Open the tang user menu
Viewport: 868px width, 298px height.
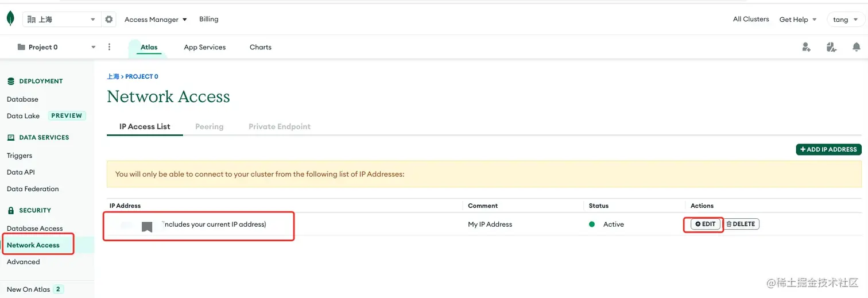click(x=846, y=20)
